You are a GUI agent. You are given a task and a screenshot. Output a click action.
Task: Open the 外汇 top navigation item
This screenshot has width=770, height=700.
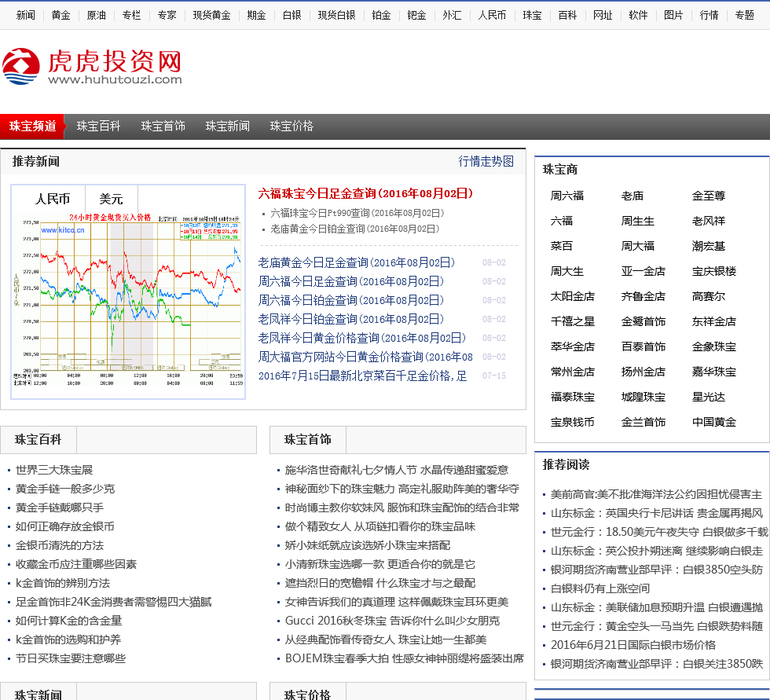(452, 15)
